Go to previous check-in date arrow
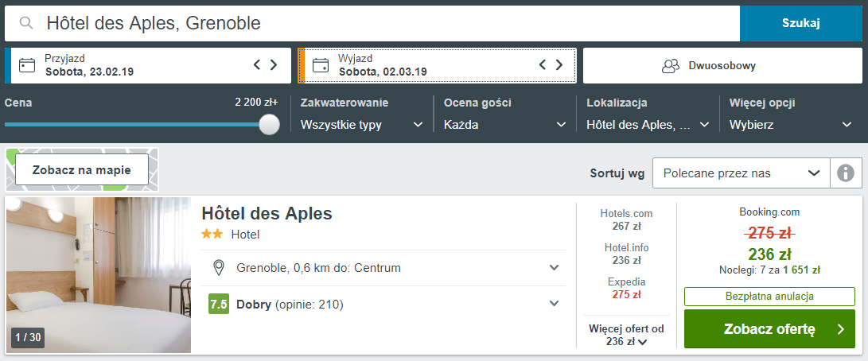This screenshot has width=868, height=361. (257, 65)
